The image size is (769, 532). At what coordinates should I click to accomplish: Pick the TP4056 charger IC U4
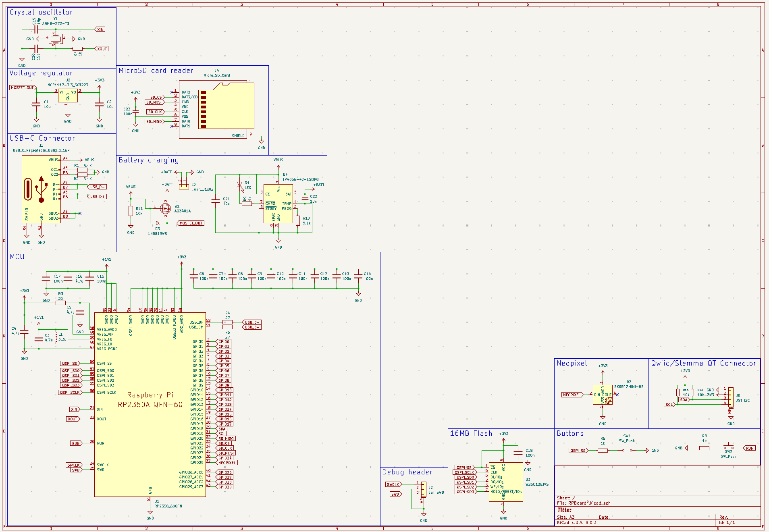(278, 204)
